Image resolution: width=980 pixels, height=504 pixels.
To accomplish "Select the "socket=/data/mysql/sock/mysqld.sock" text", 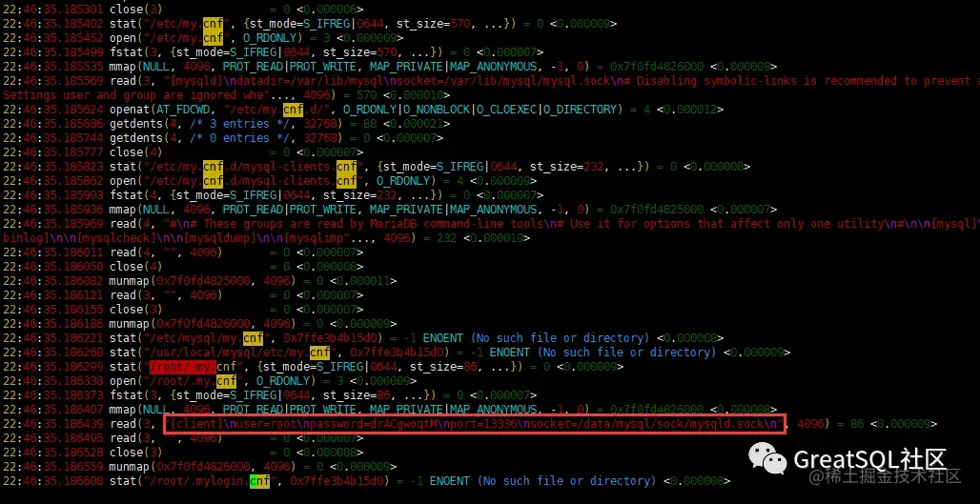I will click(x=649, y=425).
